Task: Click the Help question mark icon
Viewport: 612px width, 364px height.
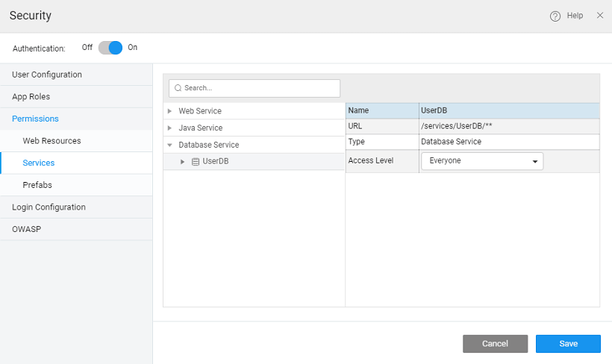Action: [x=555, y=16]
